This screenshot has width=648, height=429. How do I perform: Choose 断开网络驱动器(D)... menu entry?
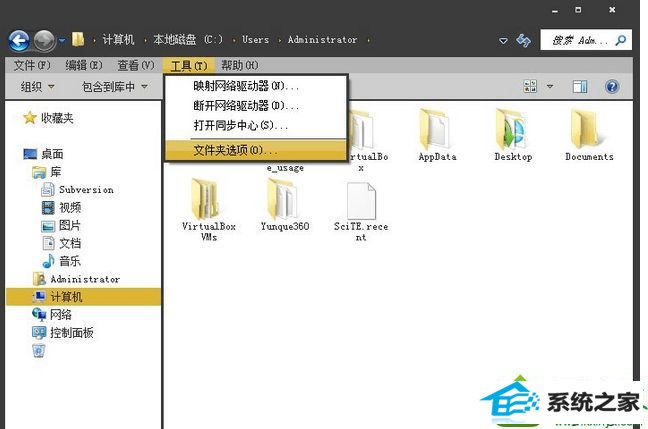coord(255,106)
